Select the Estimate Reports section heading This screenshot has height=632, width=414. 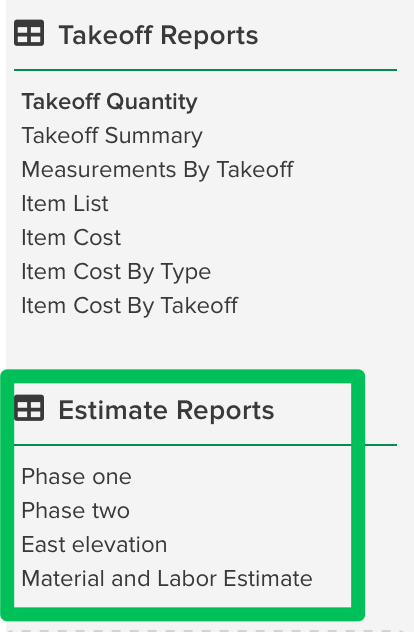(x=166, y=410)
